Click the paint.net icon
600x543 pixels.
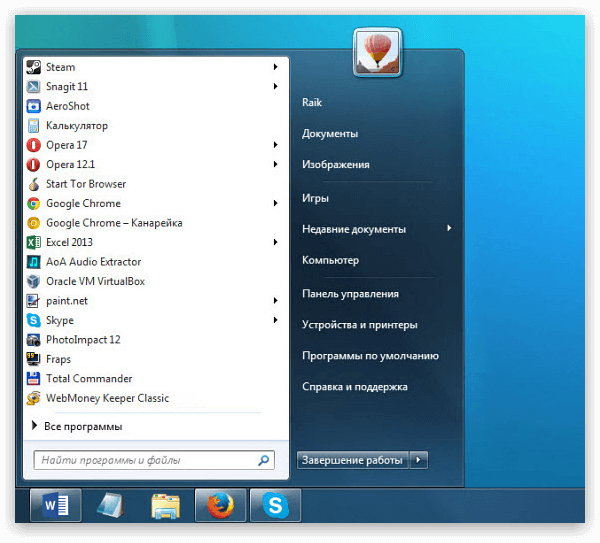tap(34, 301)
